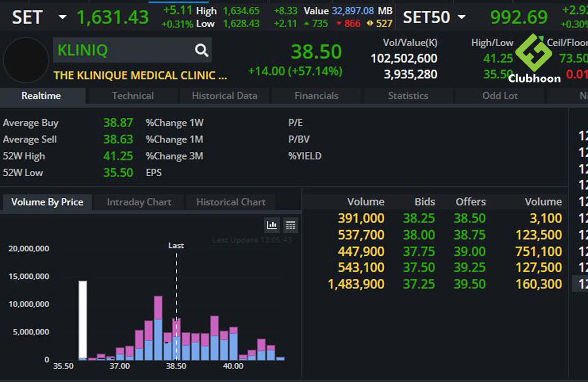This screenshot has height=382, width=588.
Task: Click the Last Update 13:05:43 timestamp
Action: (252, 240)
